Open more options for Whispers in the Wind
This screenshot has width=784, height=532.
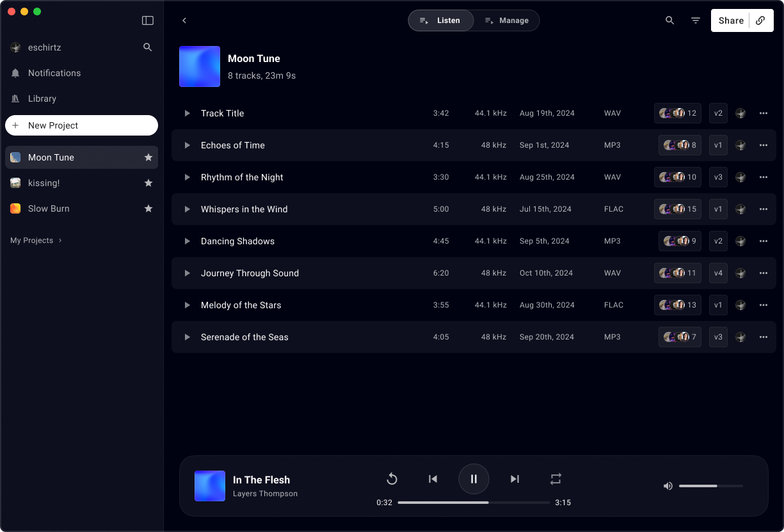click(x=763, y=209)
